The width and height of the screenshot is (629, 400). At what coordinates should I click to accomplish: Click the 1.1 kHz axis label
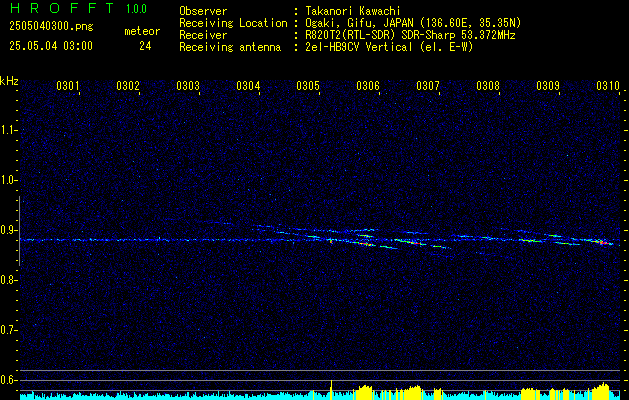pos(9,130)
